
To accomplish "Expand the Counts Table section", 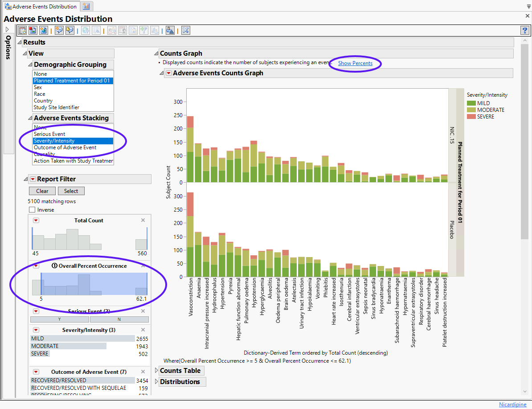I will [x=156, y=371].
